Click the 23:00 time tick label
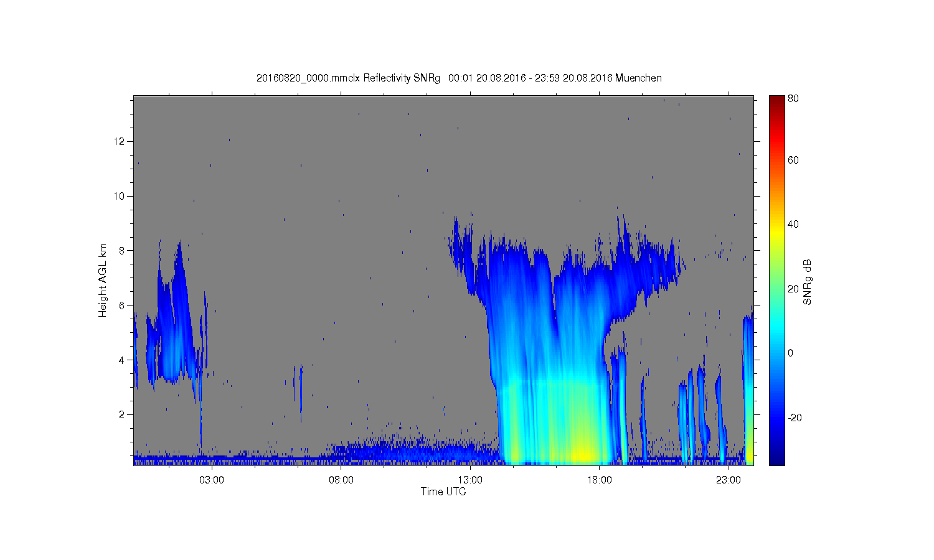This screenshot has height=560, width=934. tap(729, 480)
